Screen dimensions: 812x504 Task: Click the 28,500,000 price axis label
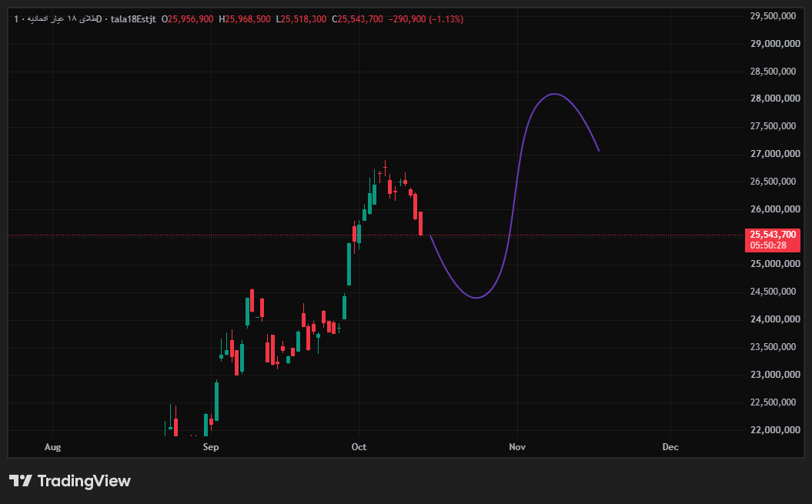coord(775,71)
